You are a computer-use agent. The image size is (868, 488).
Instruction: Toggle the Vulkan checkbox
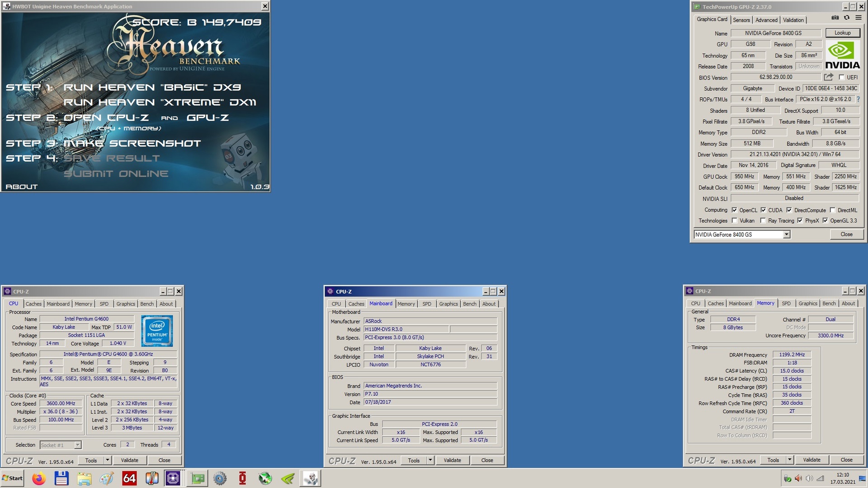[x=734, y=221]
